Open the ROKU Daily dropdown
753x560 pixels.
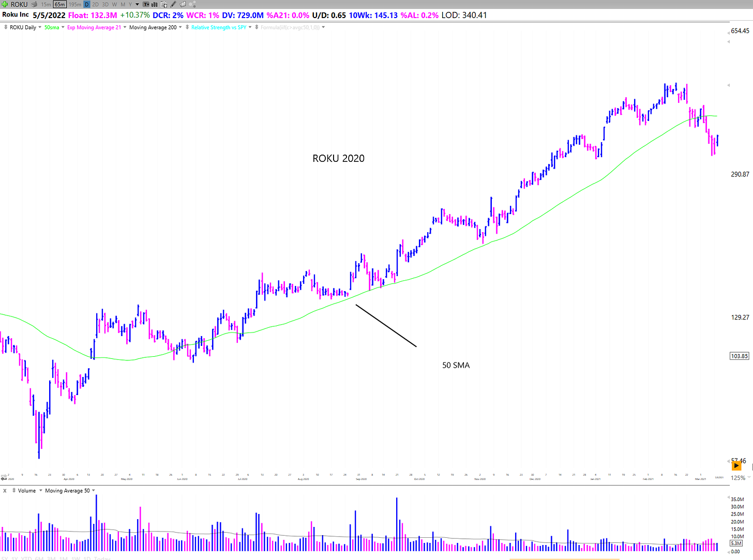click(40, 27)
